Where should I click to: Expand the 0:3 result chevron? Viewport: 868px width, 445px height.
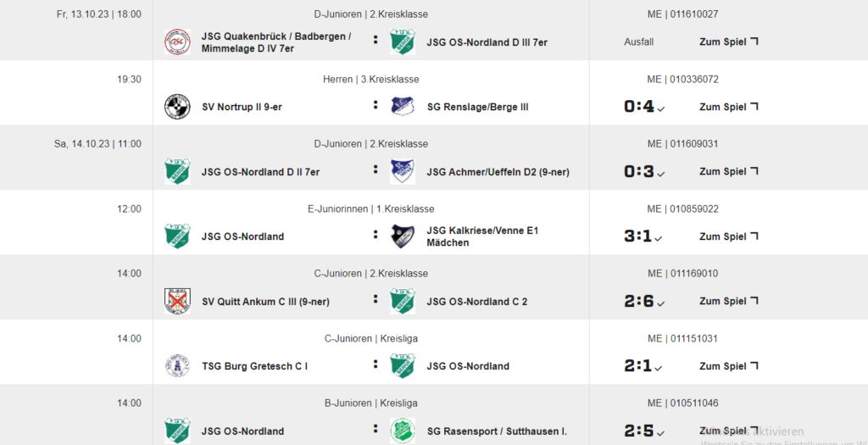coord(660,174)
